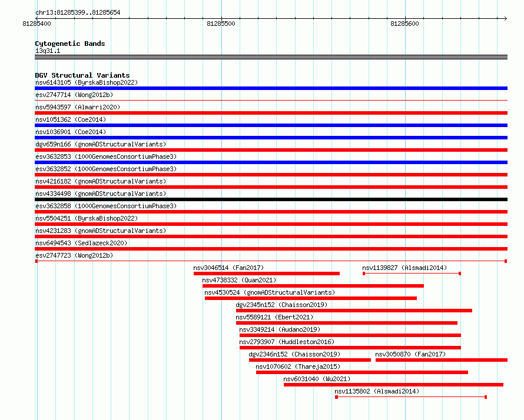The width and height of the screenshot is (524, 420).
Task: Open nsv1070602 (Thareja2015) variant
Action: point(298,366)
